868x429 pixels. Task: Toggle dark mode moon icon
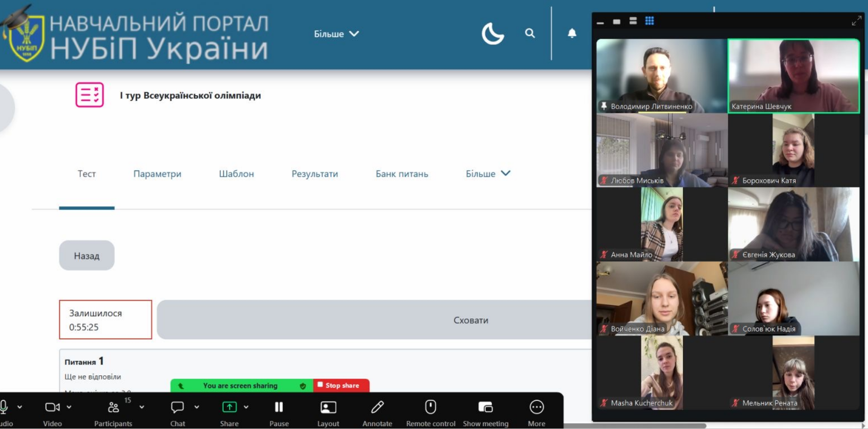tap(492, 33)
